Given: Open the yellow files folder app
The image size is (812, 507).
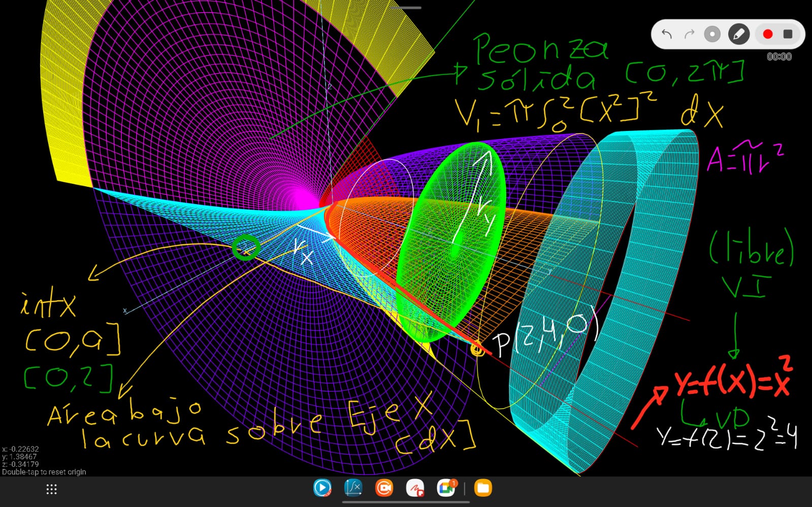Looking at the screenshot, I should (x=483, y=488).
